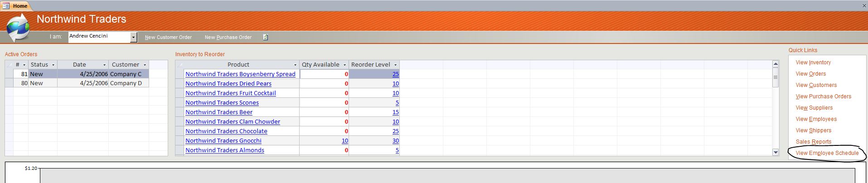Click order number 80 cell

tap(21, 83)
